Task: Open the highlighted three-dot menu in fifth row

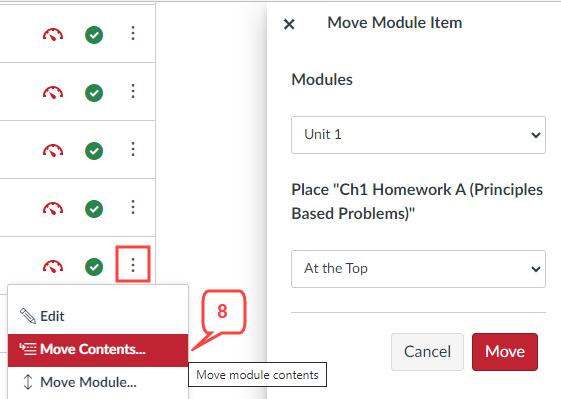Action: 133,264
